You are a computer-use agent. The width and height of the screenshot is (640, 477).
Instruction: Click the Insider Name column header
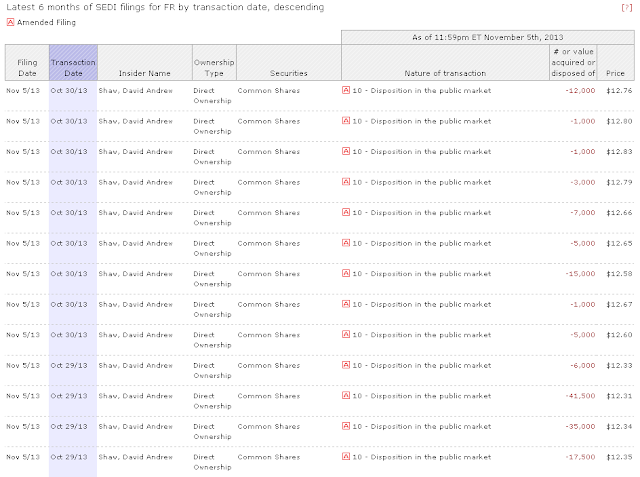pyautogui.click(x=146, y=72)
